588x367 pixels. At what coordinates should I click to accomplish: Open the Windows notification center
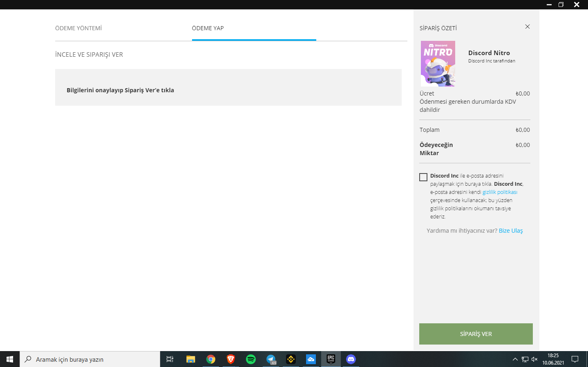tap(575, 359)
